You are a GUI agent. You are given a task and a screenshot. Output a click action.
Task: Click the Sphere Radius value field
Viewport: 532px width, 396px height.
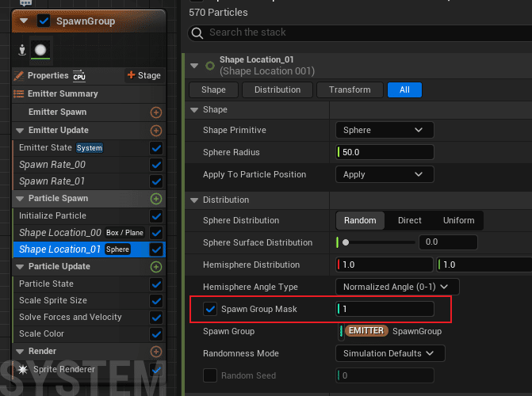pyautogui.click(x=385, y=152)
